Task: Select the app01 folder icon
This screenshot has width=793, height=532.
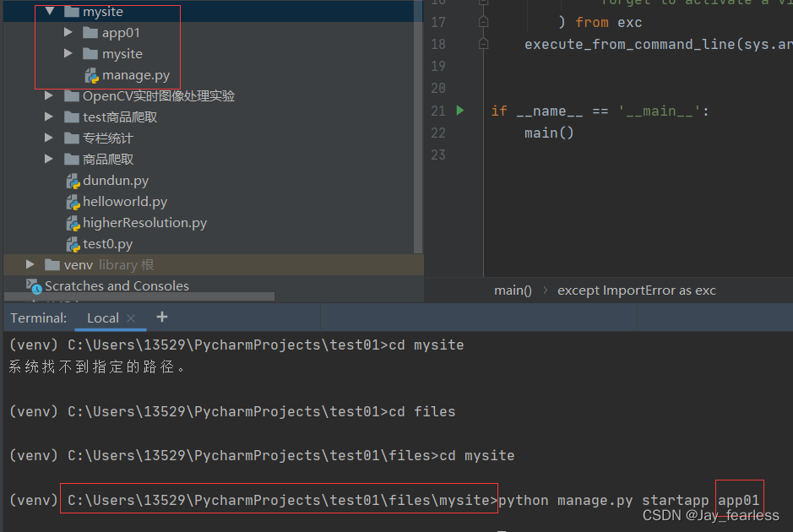Action: [90, 33]
